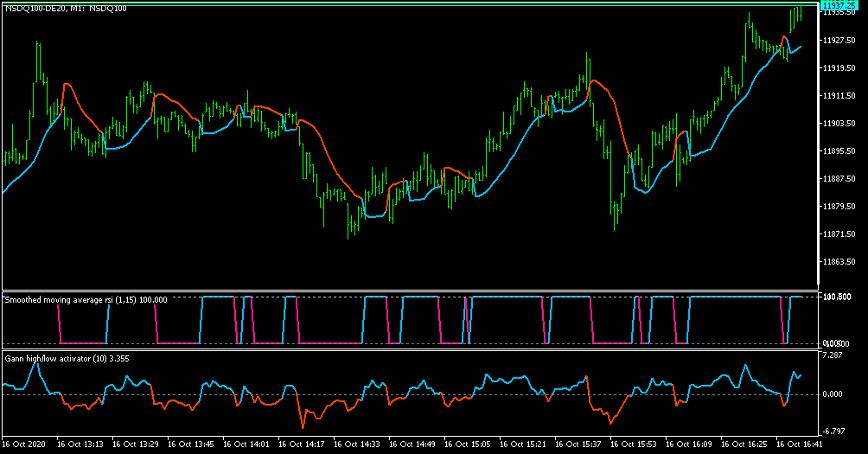The height and width of the screenshot is (454, 868).
Task: Click the 16 Oct 14:49 time label
Action: [x=412, y=444]
